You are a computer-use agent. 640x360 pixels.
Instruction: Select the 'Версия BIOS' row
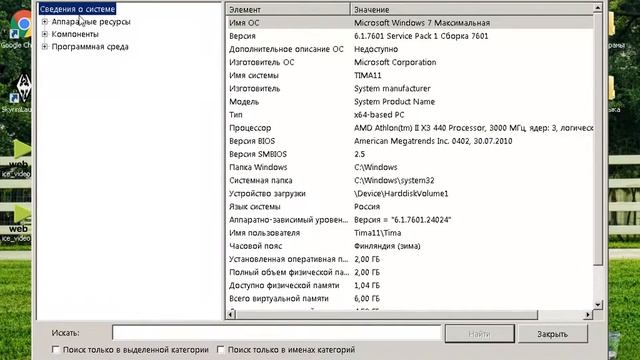pyautogui.click(x=410, y=141)
